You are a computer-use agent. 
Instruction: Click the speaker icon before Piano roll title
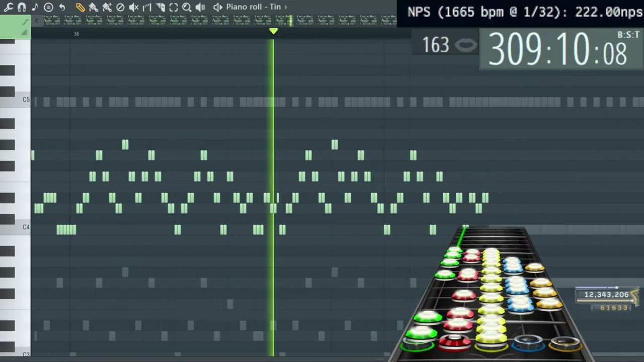tap(218, 7)
